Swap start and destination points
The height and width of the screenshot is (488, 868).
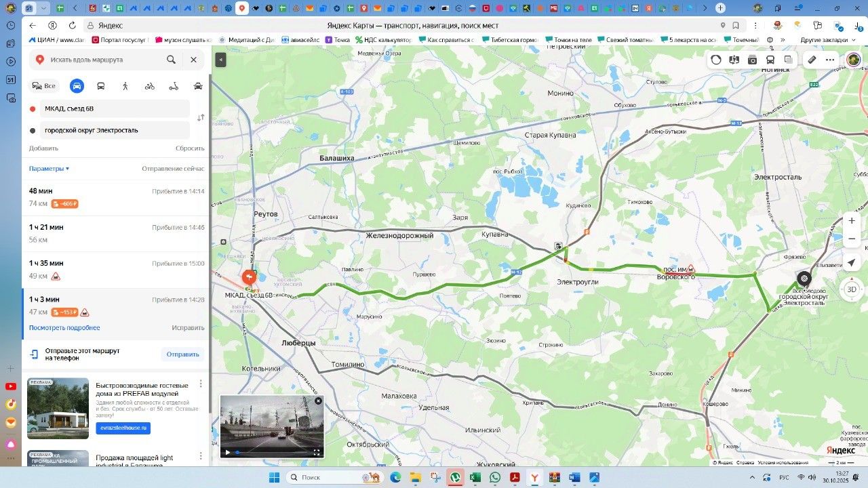tap(201, 118)
